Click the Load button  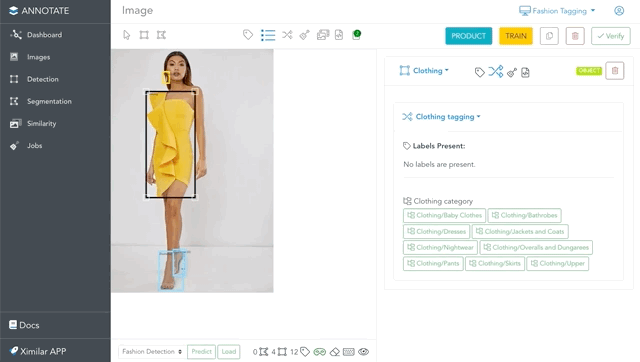(229, 351)
